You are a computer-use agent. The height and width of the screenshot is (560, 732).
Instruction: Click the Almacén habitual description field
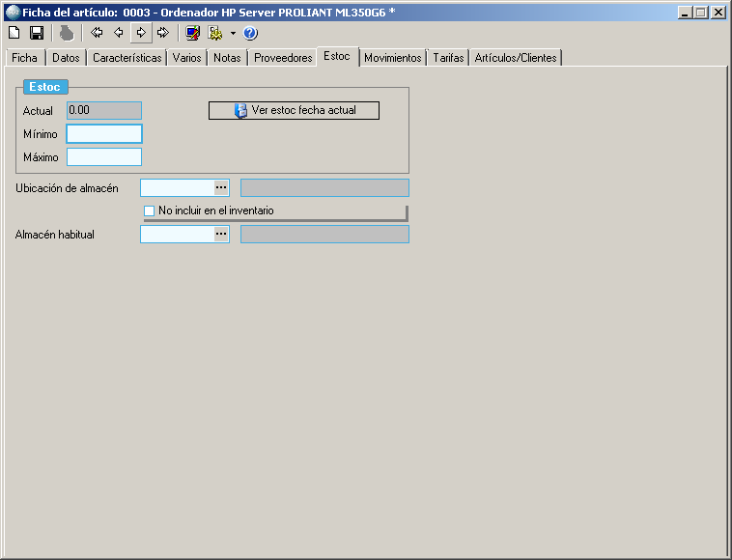click(324, 235)
